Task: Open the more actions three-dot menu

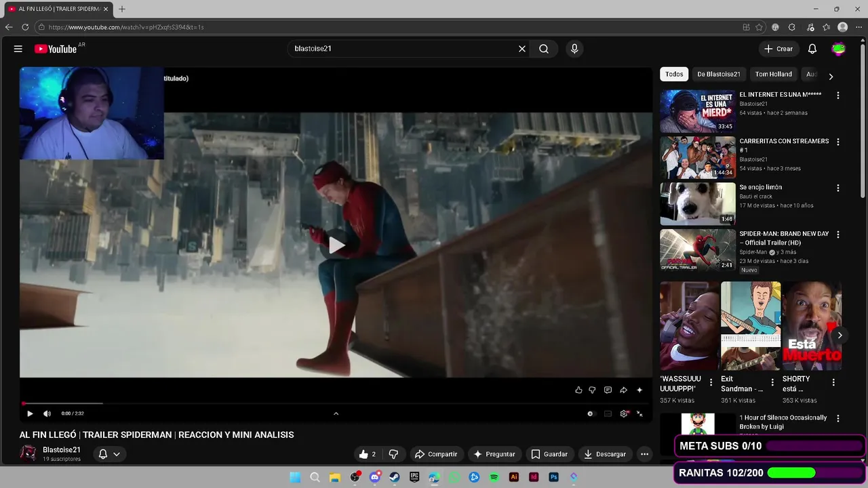Action: pyautogui.click(x=645, y=454)
